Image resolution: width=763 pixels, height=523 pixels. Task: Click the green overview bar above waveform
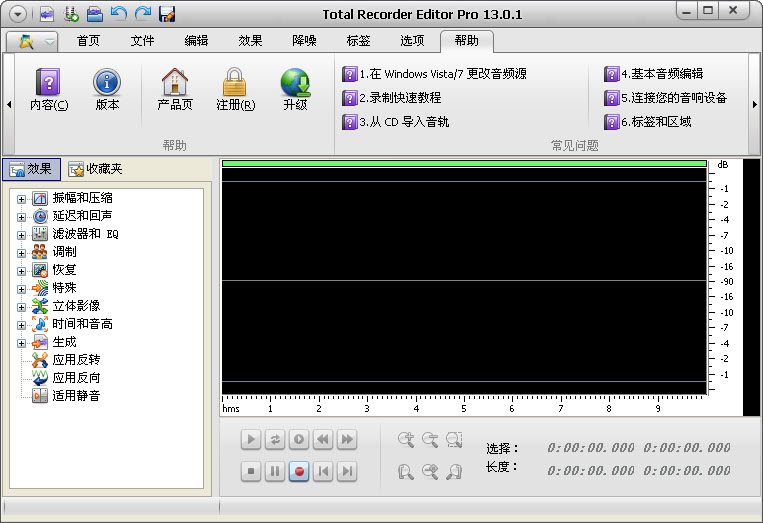point(464,164)
